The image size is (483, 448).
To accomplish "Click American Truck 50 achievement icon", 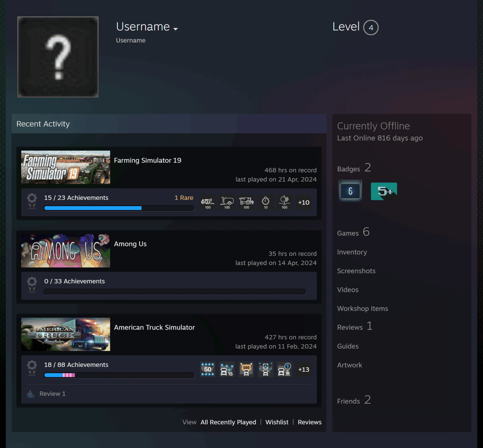I will click(x=208, y=369).
